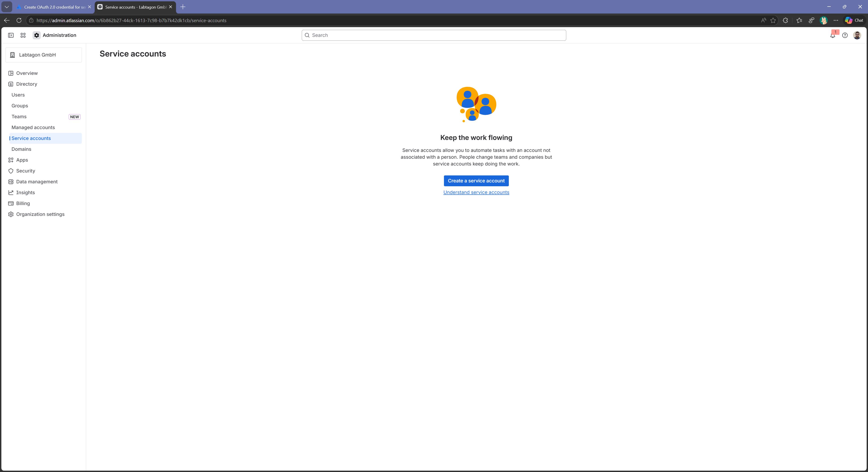
Task: Open the help question mark icon
Action: pos(845,35)
